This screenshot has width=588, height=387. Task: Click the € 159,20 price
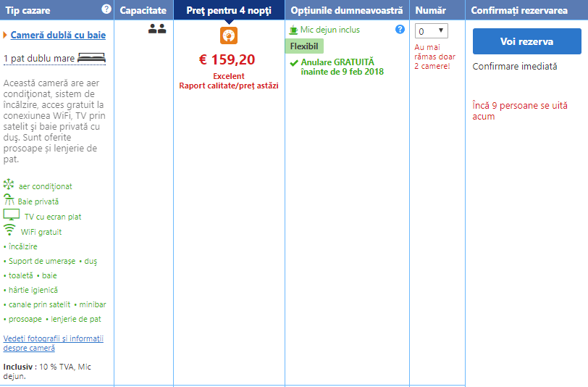[x=229, y=59]
